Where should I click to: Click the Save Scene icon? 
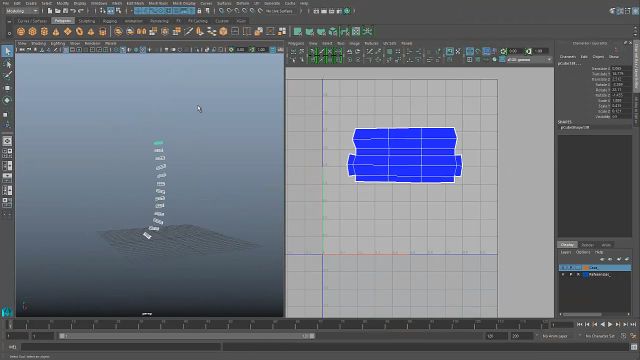[65, 11]
